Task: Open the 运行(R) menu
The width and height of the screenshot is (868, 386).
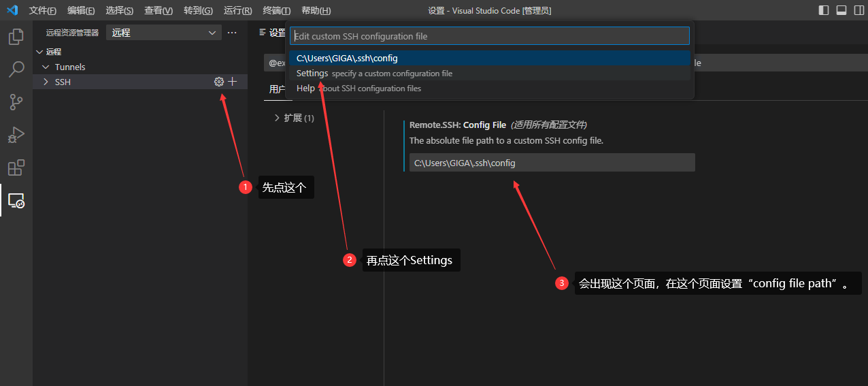Action: [x=237, y=11]
